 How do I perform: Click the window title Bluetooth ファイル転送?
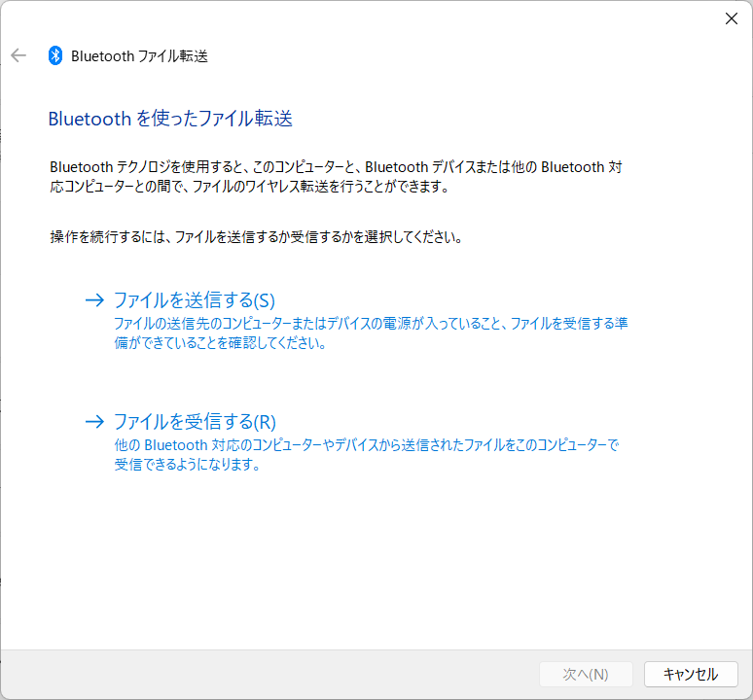(139, 56)
